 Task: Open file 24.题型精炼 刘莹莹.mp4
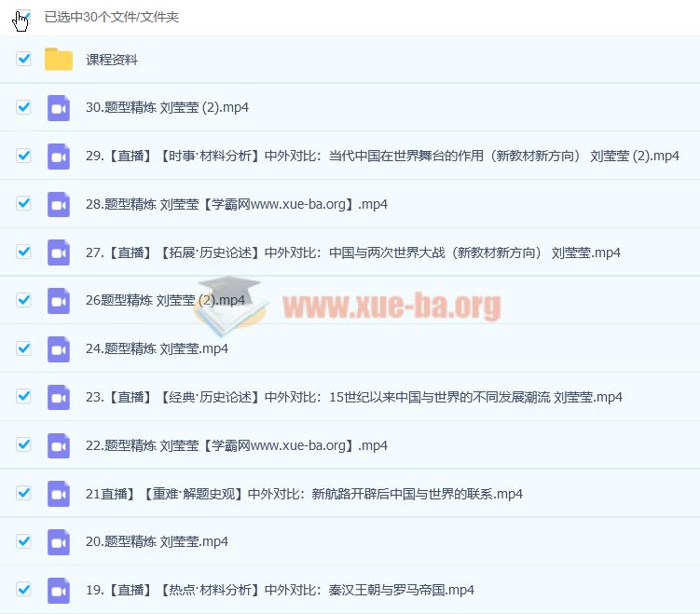click(157, 348)
